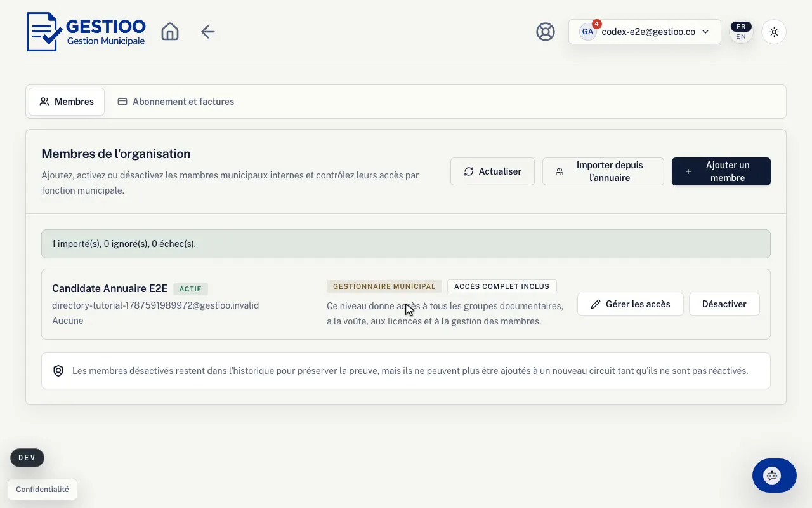812x508 pixels.
Task: Click the Gestioo logo
Action: 86,32
